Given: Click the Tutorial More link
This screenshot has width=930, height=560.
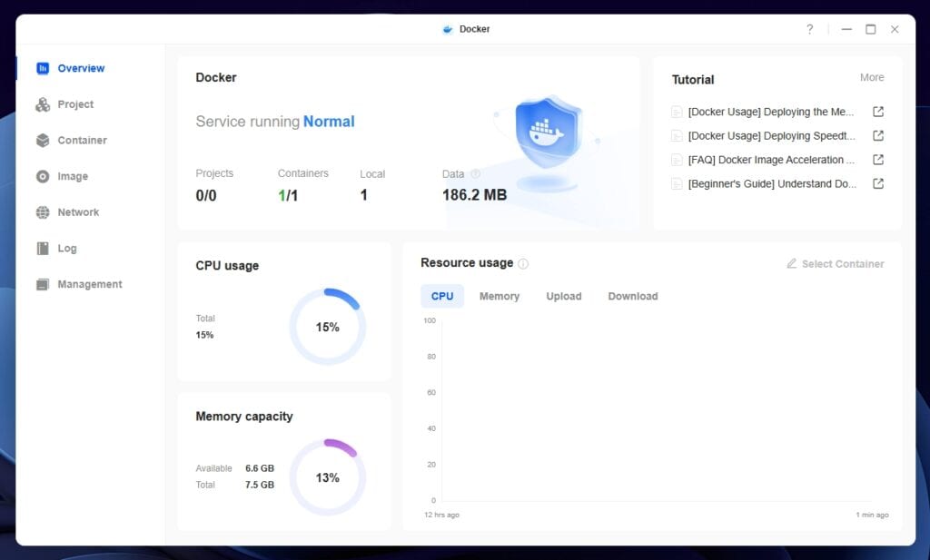Looking at the screenshot, I should [872, 78].
